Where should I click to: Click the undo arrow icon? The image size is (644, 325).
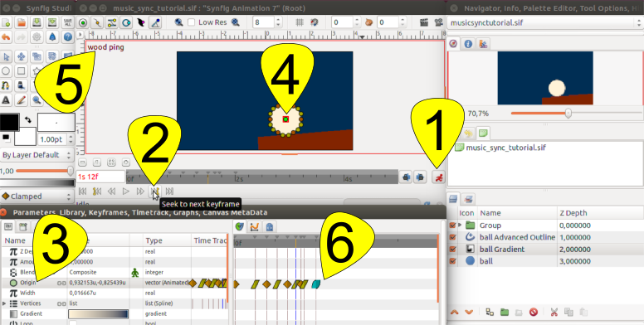(6, 37)
